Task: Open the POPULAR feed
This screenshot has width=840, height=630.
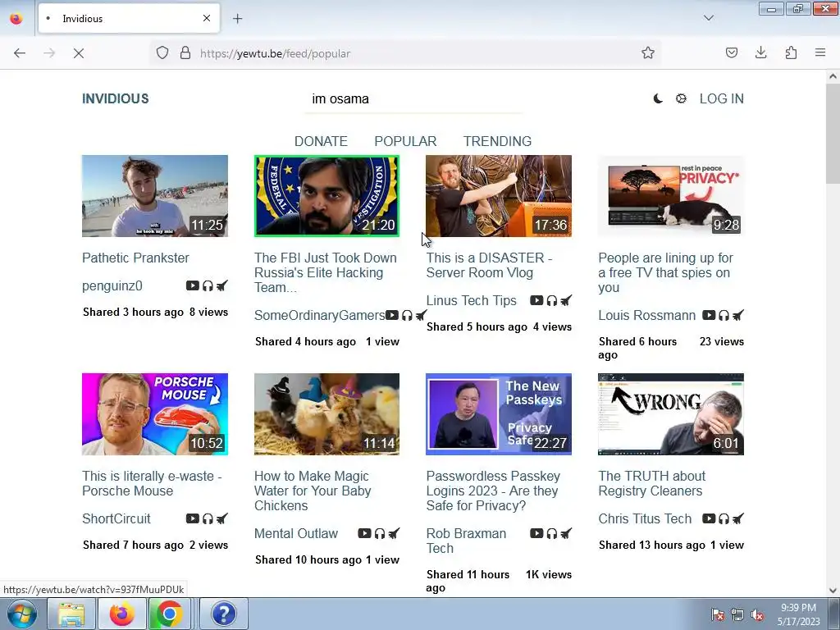Action: click(x=405, y=141)
